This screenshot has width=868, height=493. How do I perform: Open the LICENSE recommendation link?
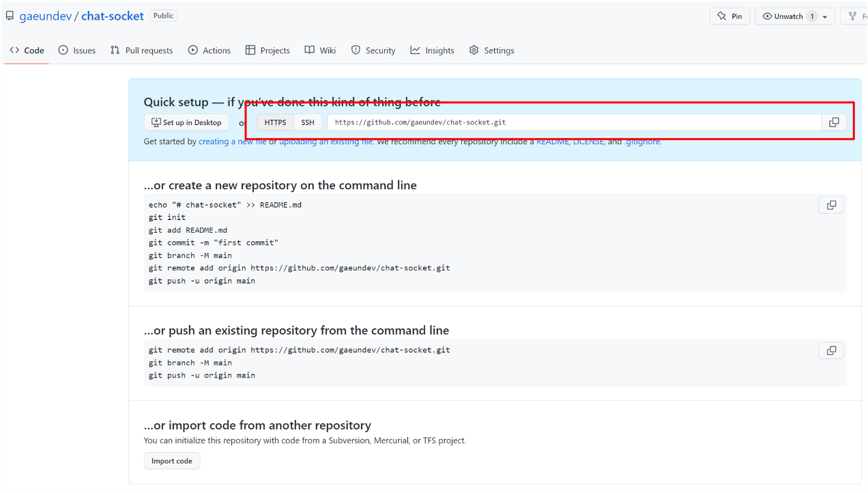[588, 141]
